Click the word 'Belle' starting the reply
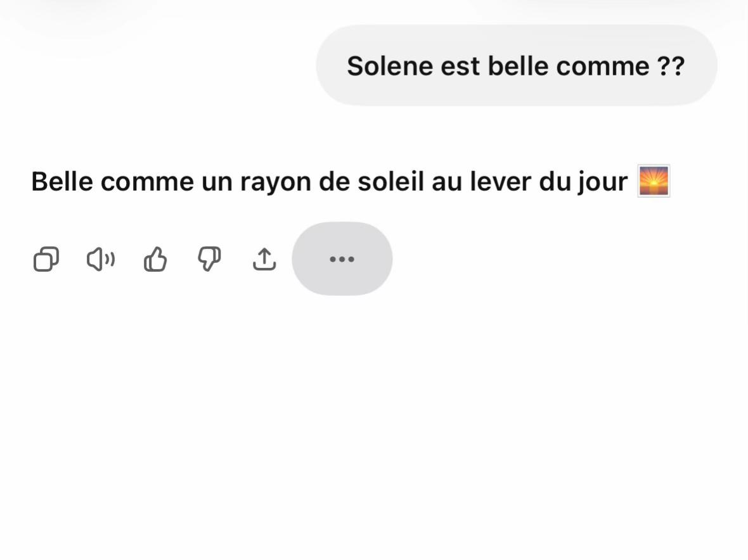748x560 pixels. [x=62, y=182]
